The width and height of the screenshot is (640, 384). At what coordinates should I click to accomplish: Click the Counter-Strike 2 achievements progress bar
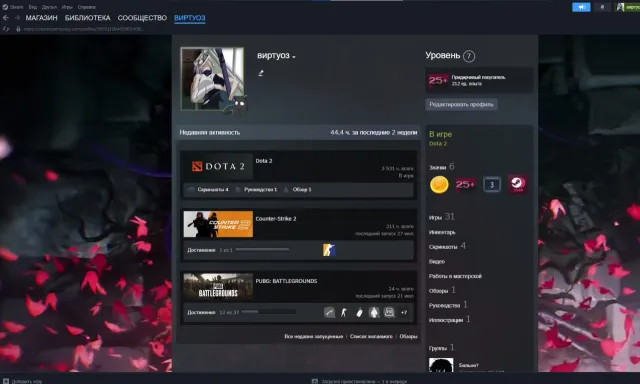click(262, 250)
